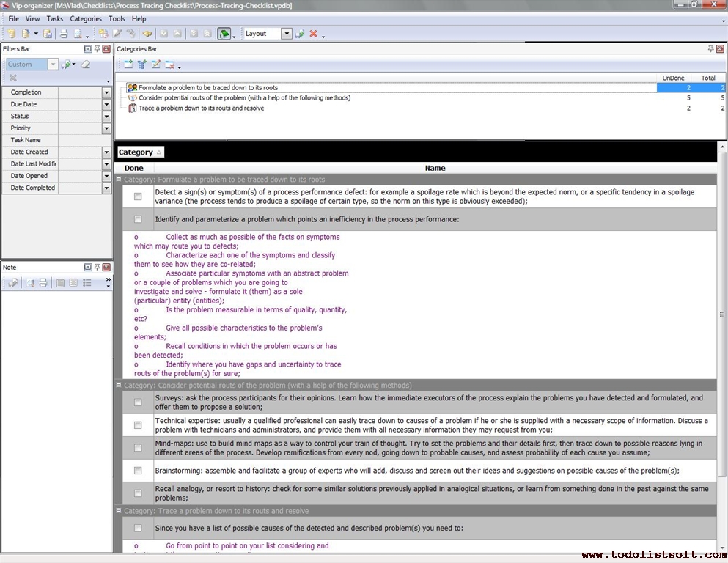Open the Layout dropdown in the toolbar
This screenshot has height=563, width=728.
click(x=286, y=34)
